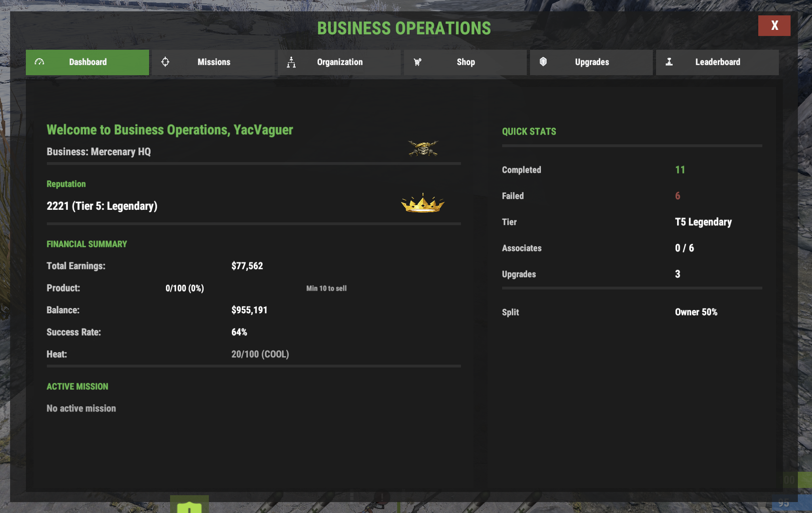Close Business Operations with red X

pyautogui.click(x=774, y=25)
